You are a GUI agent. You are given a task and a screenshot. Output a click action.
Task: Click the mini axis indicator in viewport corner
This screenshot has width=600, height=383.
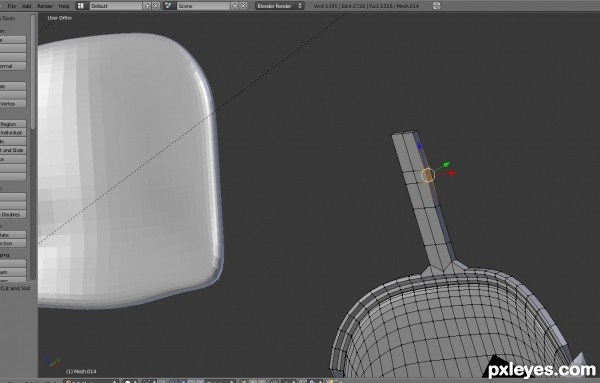[x=52, y=361]
